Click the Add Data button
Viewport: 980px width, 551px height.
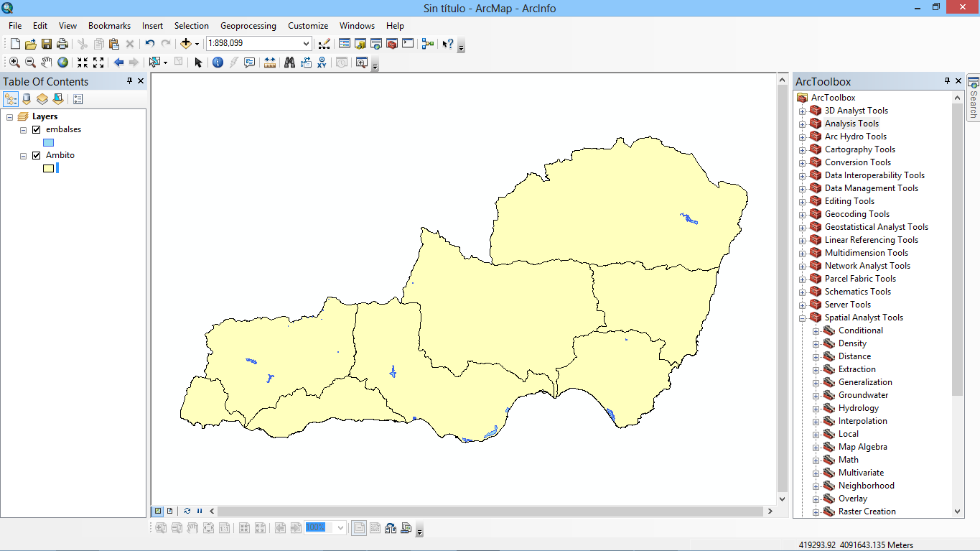[186, 44]
